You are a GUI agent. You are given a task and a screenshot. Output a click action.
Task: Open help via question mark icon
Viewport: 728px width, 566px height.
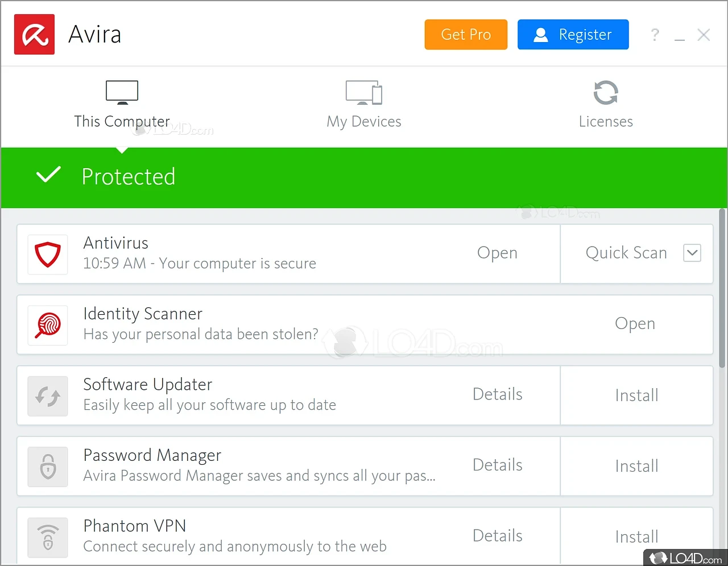click(655, 35)
